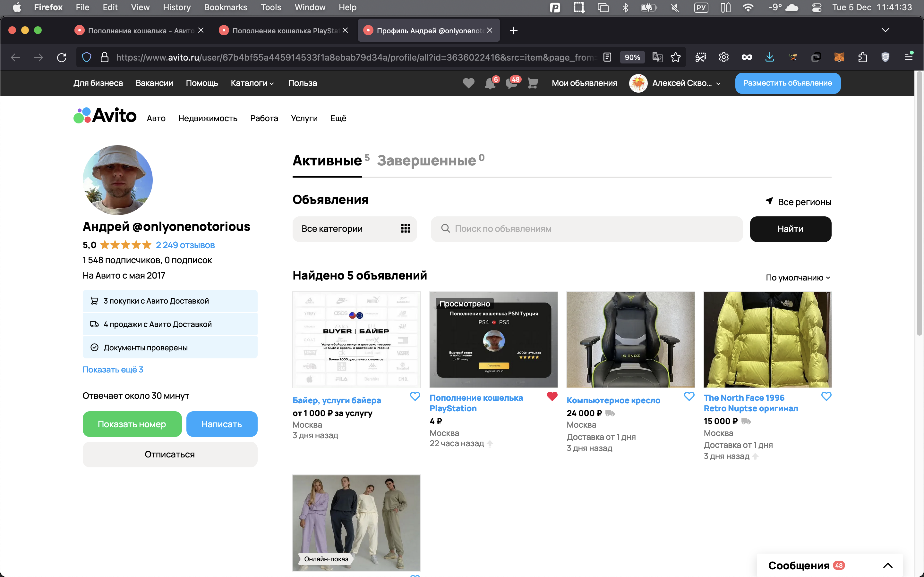Image resolution: width=924 pixels, height=577 pixels.
Task: Open По умолчанию sorting dropdown
Action: (x=798, y=277)
